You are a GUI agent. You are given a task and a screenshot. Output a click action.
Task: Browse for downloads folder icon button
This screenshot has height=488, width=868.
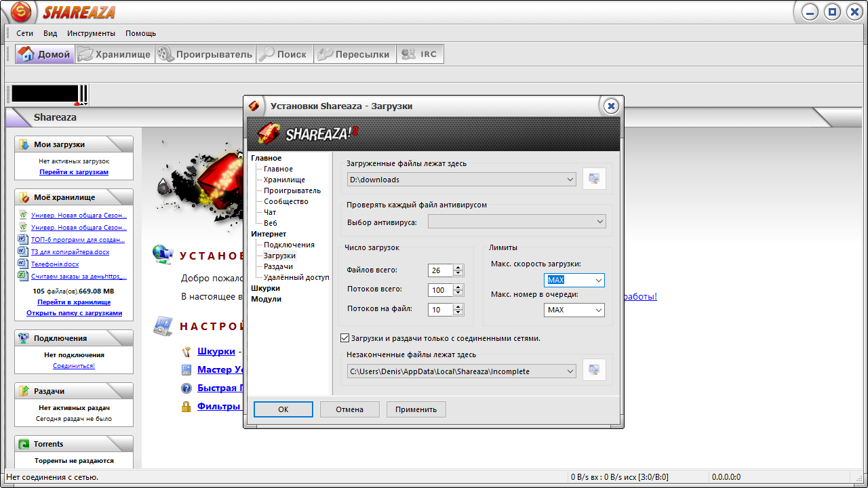594,179
